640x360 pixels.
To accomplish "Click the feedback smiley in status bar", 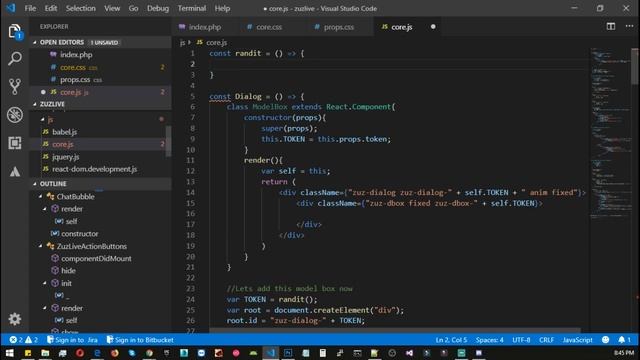I will 606,340.
